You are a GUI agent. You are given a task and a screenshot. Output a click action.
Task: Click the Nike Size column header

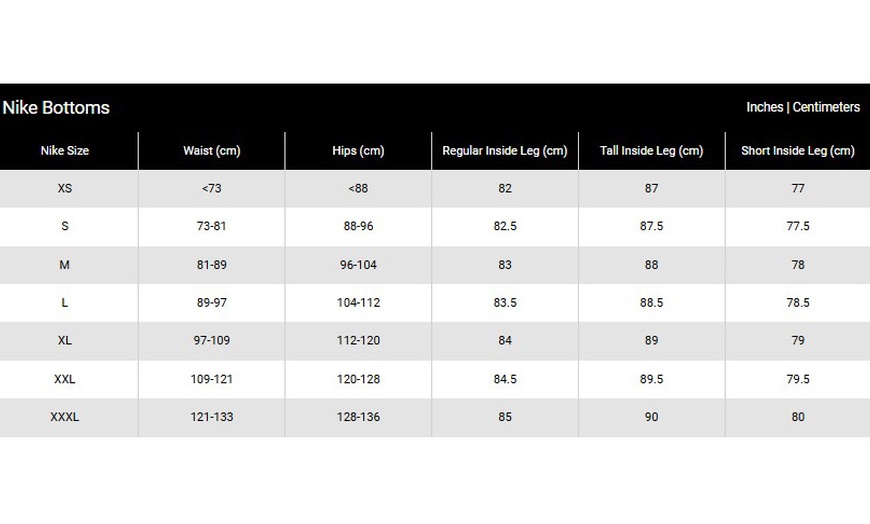(x=65, y=151)
